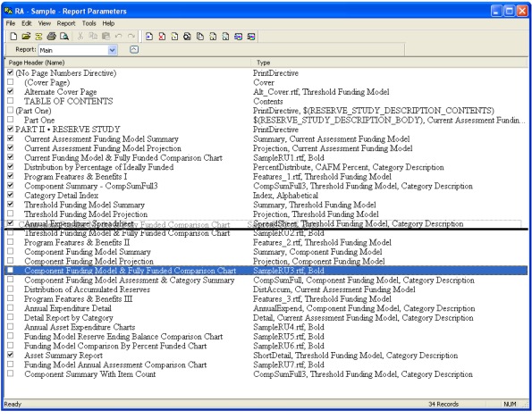
Task: Check Annual Asset Expenditure Charts checkbox
Action: coord(10,326)
